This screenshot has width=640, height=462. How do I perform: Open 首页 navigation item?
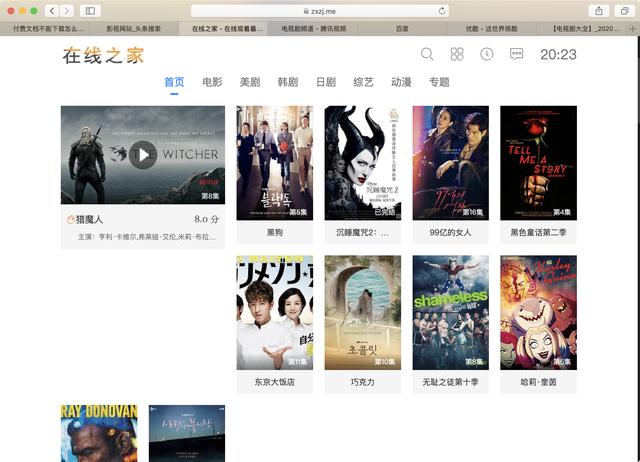coord(174,82)
